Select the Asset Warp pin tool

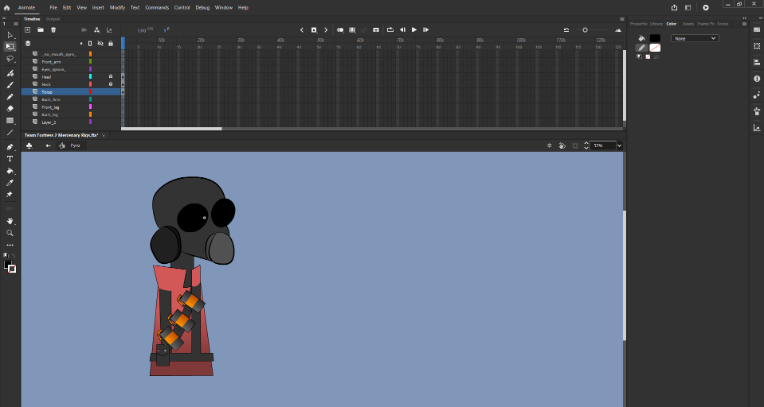(x=10, y=194)
